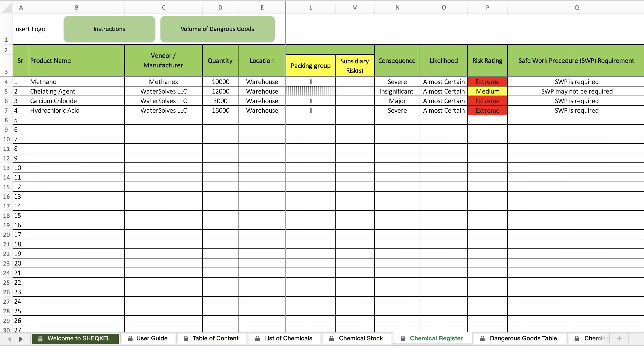
Task: Open the List of Chemicals sheet
Action: (x=288, y=338)
